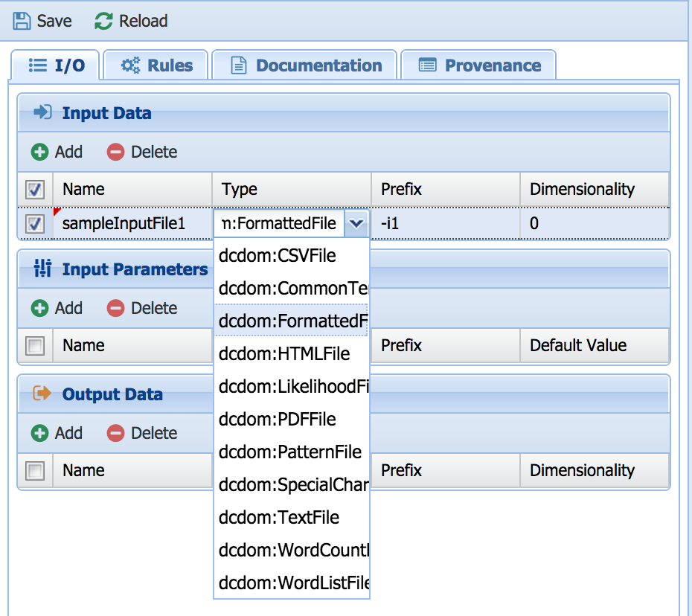The width and height of the screenshot is (692, 616).
Task: Click green Add icon under Output Data
Action: [39, 433]
